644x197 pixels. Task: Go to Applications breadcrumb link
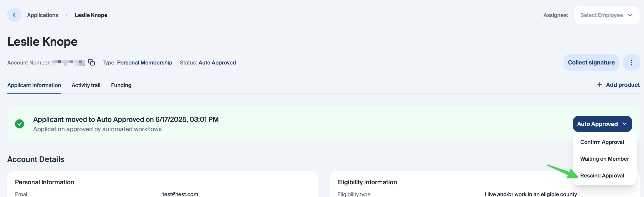(43, 15)
